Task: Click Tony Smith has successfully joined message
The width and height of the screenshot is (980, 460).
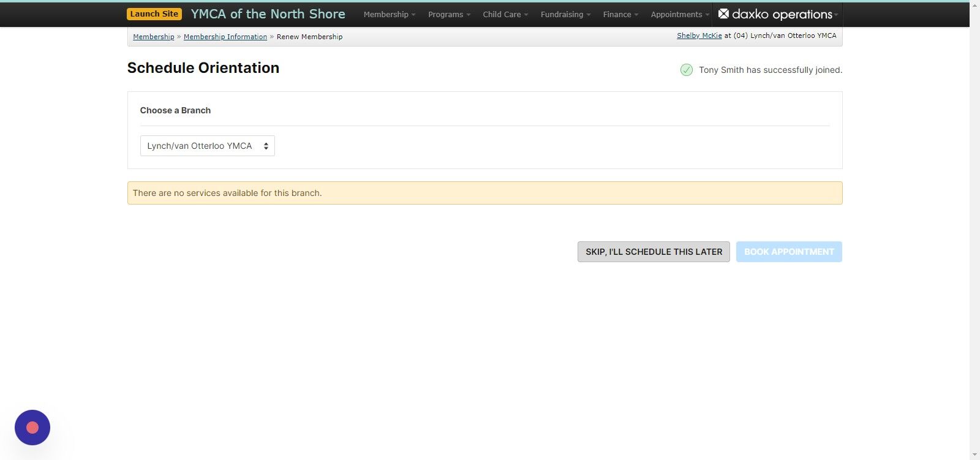Action: 771,70
